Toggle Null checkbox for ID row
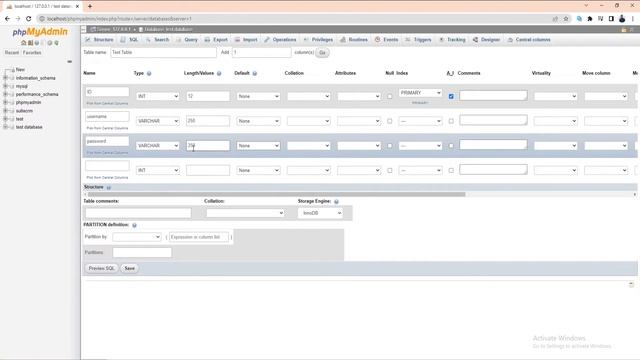The image size is (640, 360). coord(389,97)
